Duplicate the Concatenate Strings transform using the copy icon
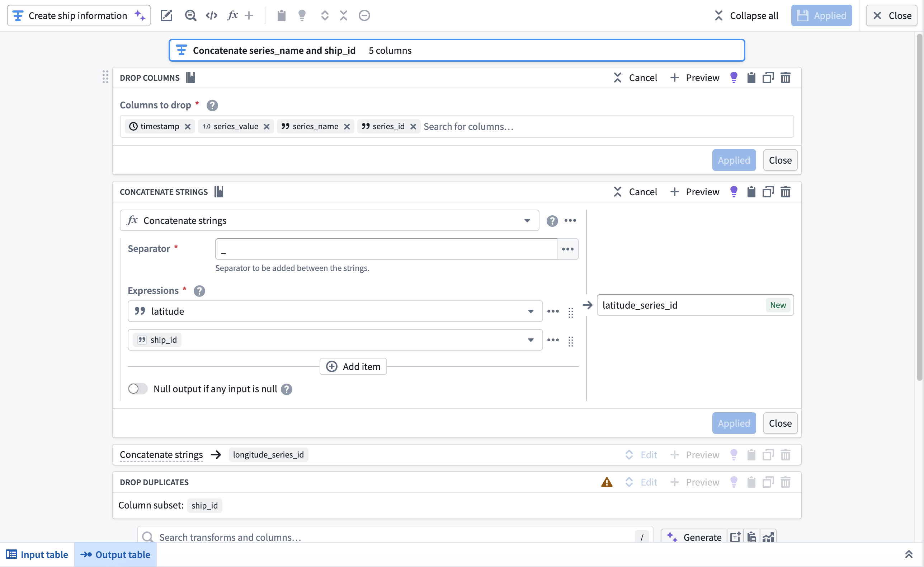Viewport: 924px width, 567px height. pos(768,192)
